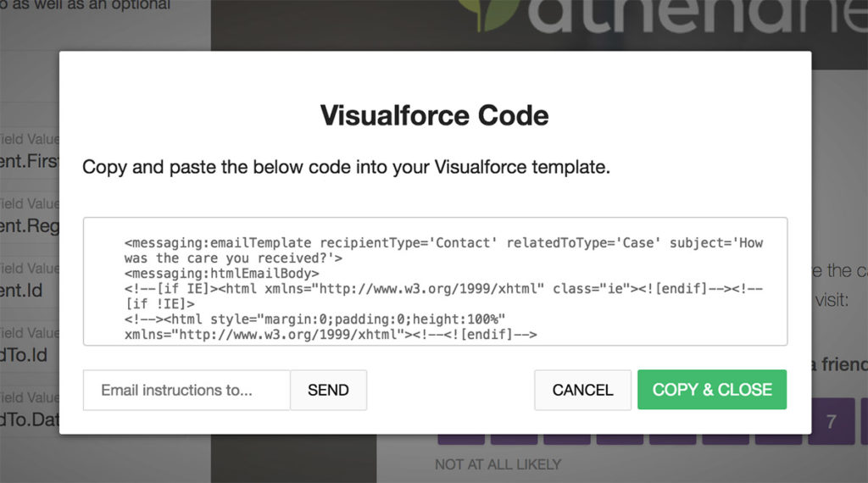
Task: Click the COPY & CLOSE button
Action: pos(712,390)
